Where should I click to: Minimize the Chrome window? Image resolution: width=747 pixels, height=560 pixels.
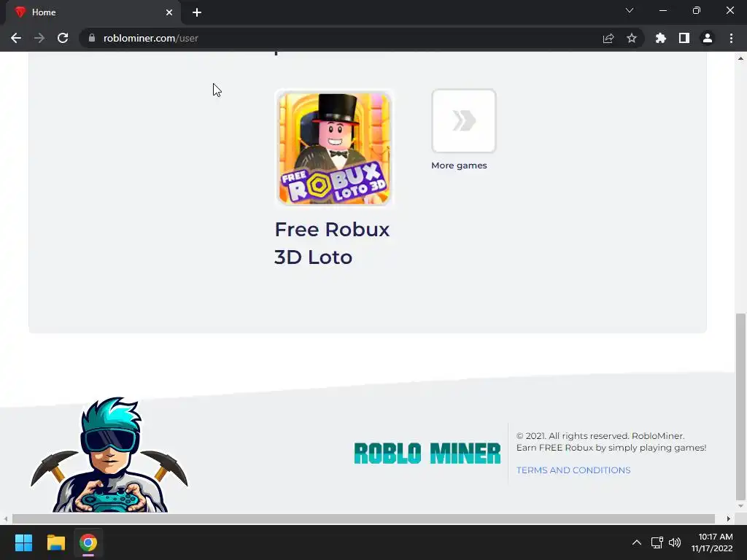[x=663, y=10]
